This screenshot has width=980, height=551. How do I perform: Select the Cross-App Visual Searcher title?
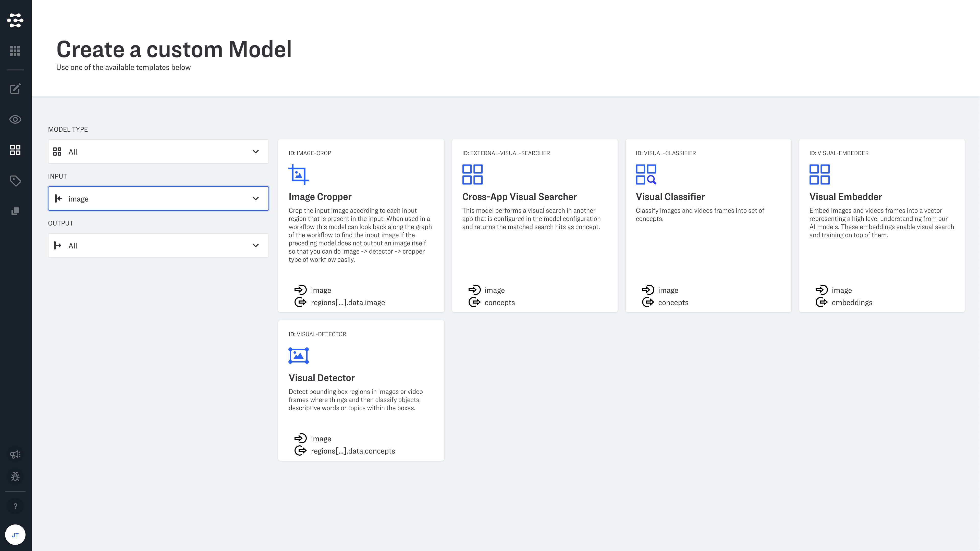click(x=519, y=197)
